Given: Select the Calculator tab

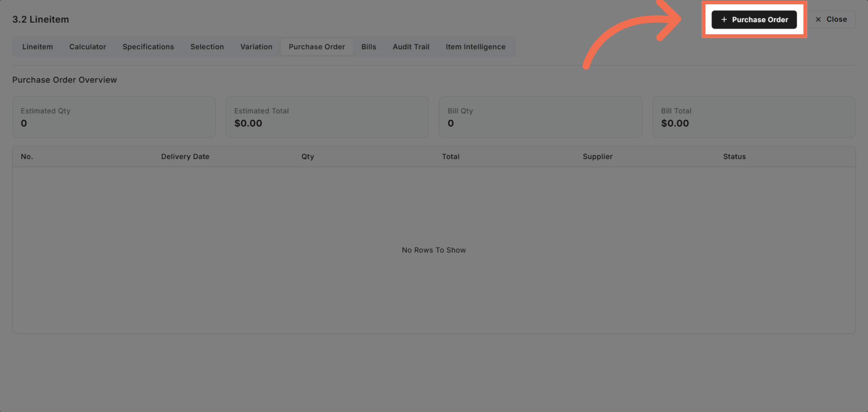Looking at the screenshot, I should (x=88, y=47).
